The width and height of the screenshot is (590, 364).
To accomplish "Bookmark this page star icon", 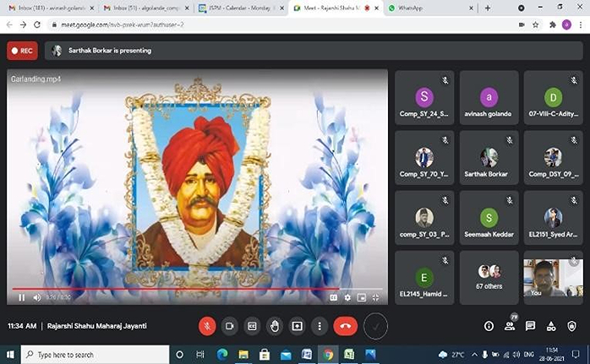I will tap(535, 24).
